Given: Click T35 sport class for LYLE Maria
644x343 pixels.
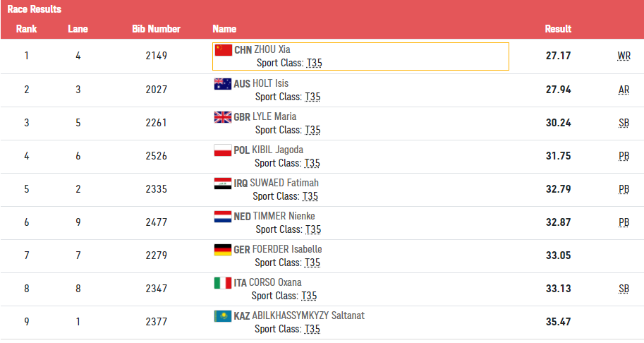Looking at the screenshot, I should pyautogui.click(x=312, y=130).
